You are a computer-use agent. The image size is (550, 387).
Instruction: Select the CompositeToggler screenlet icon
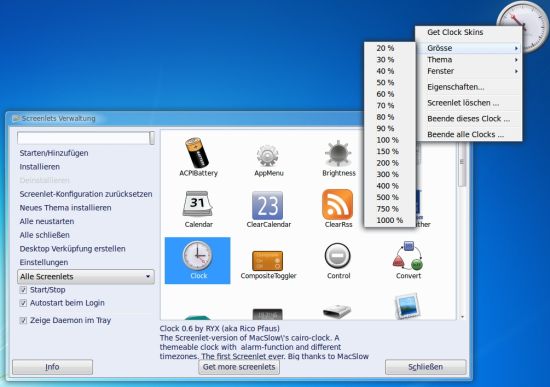point(267,260)
